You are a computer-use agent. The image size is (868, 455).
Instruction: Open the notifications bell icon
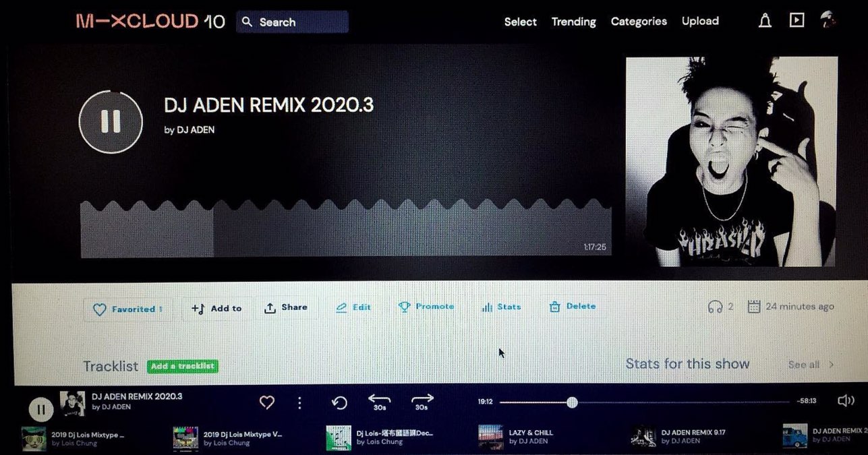765,21
